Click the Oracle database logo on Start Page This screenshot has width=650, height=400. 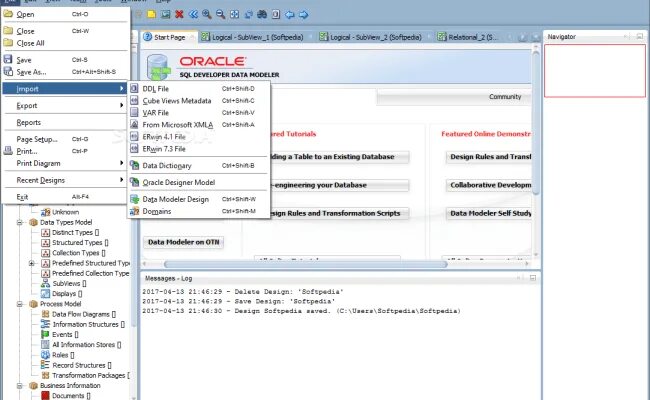tap(158, 67)
